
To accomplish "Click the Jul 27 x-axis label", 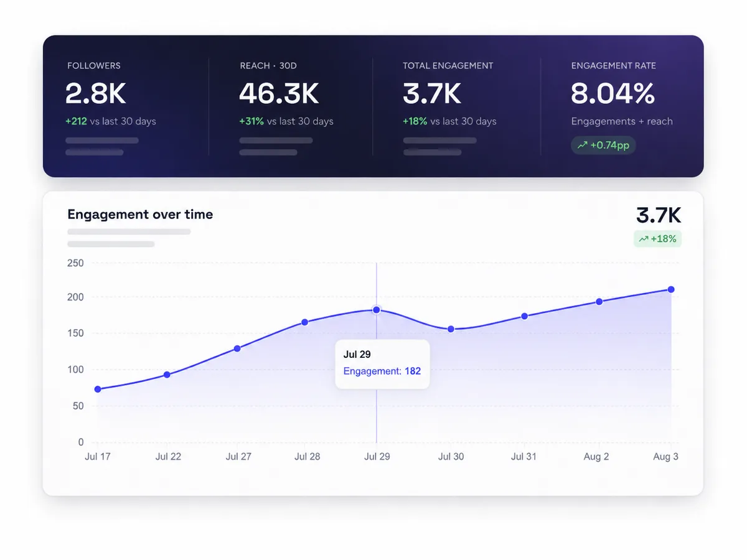I will click(x=238, y=457).
